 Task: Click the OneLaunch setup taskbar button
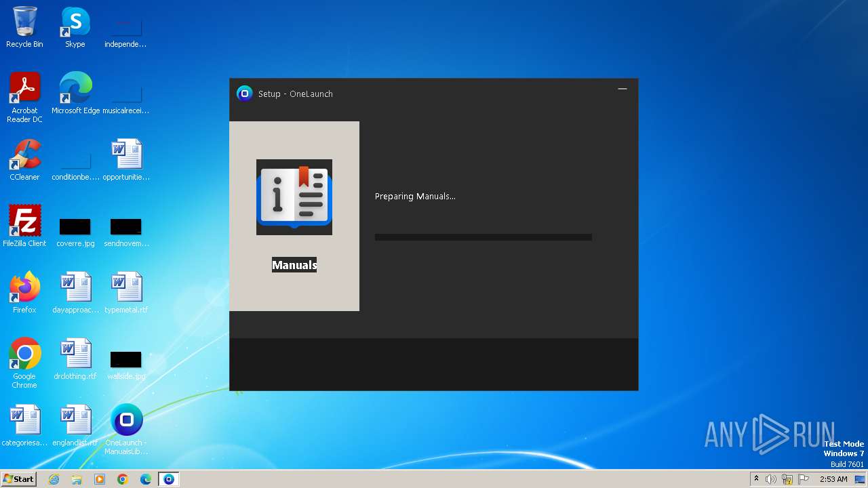click(169, 479)
